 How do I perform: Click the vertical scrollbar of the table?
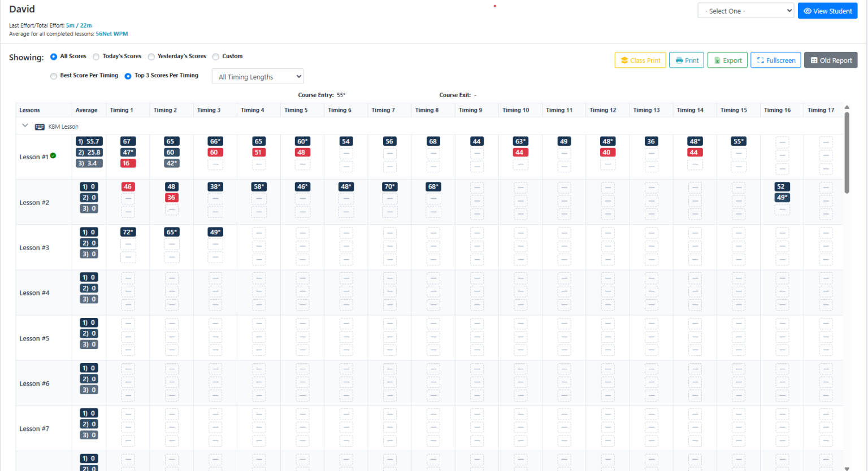pos(847,152)
